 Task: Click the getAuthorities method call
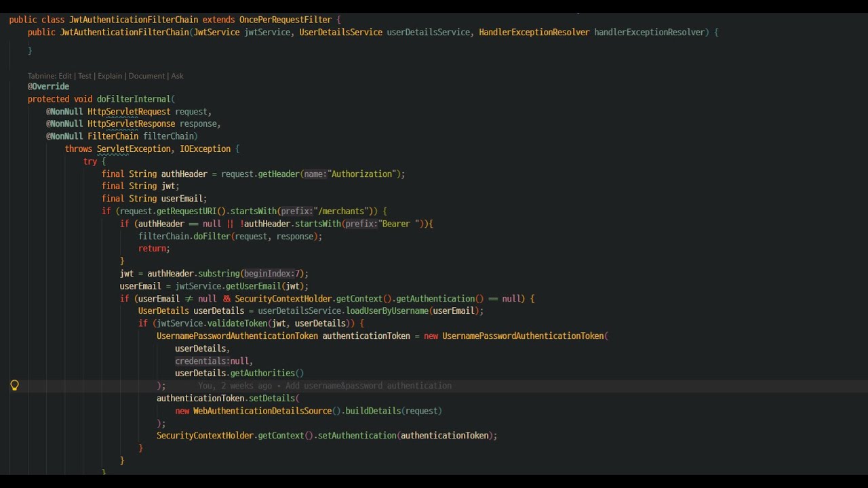[262, 373]
